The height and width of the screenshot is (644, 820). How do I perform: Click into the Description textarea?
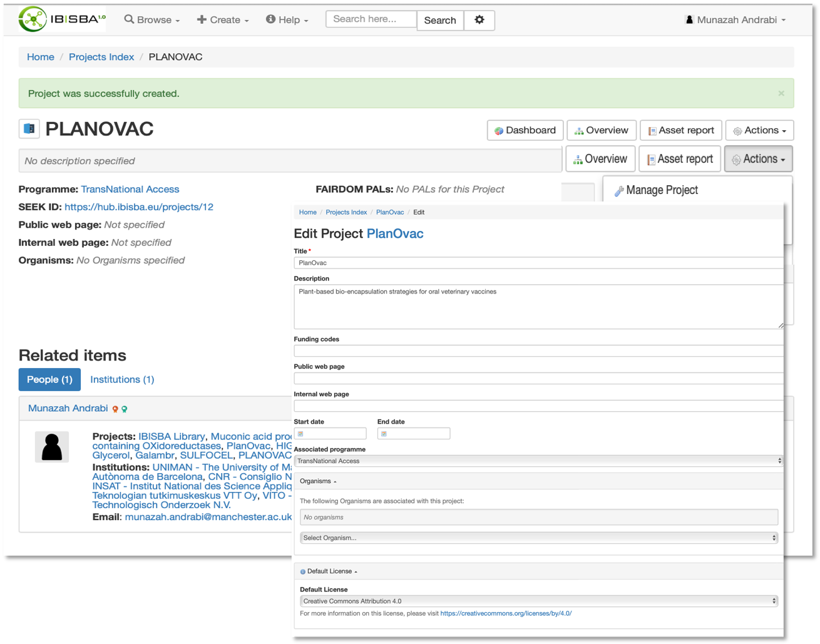pos(538,307)
